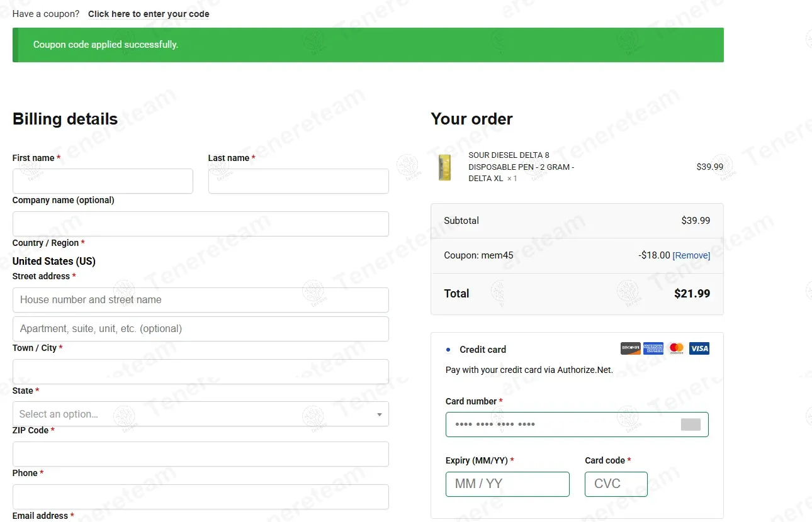Click the American Express card logo
812x522 pixels.
[x=653, y=348]
